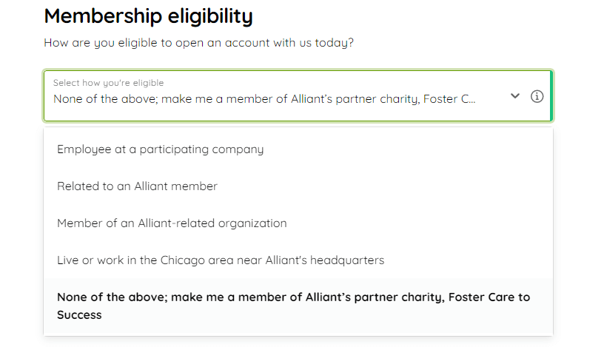Click the word 'headquarters' in the Chicago option
Image resolution: width=604 pixels, height=364 pixels.
coord(347,260)
